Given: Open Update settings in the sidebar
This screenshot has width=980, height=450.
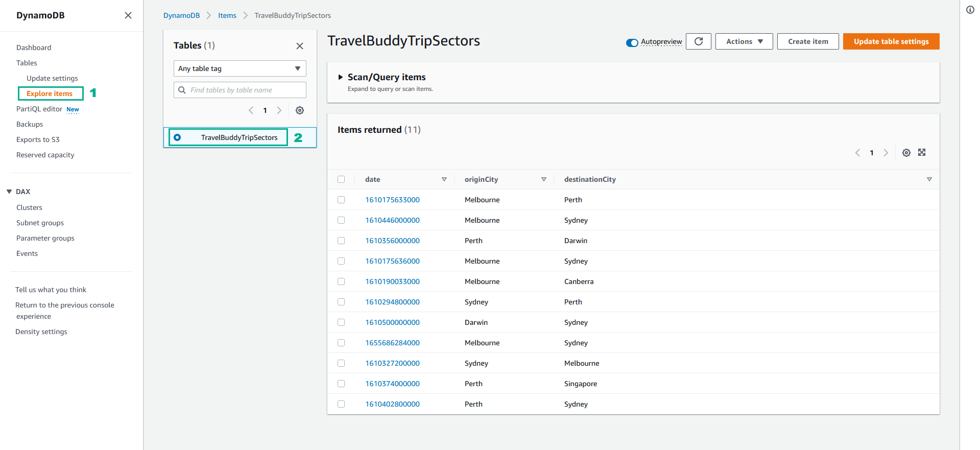Looking at the screenshot, I should click(x=52, y=78).
